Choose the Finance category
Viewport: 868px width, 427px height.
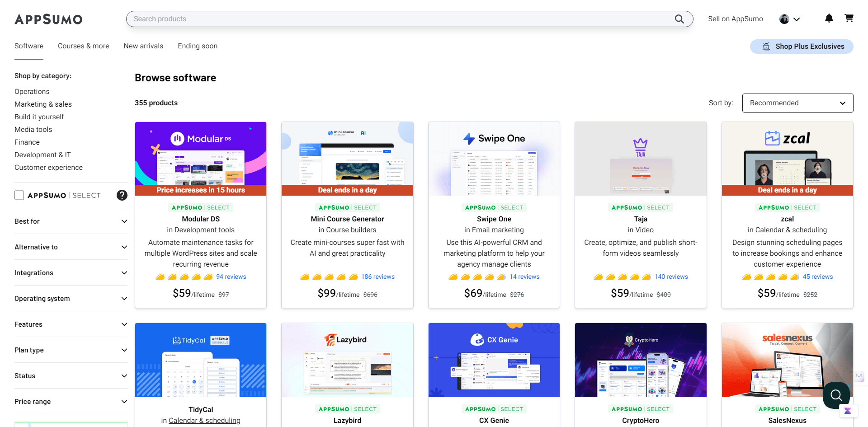(27, 142)
